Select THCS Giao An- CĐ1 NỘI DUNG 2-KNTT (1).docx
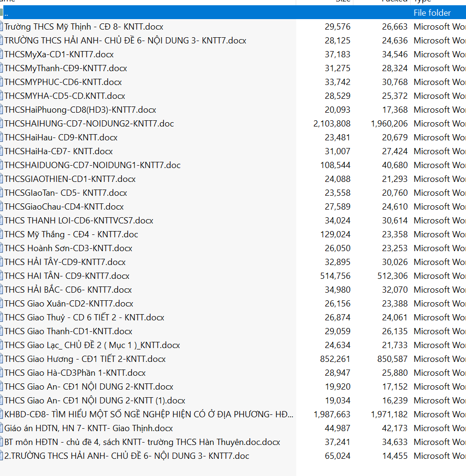 [94, 401]
